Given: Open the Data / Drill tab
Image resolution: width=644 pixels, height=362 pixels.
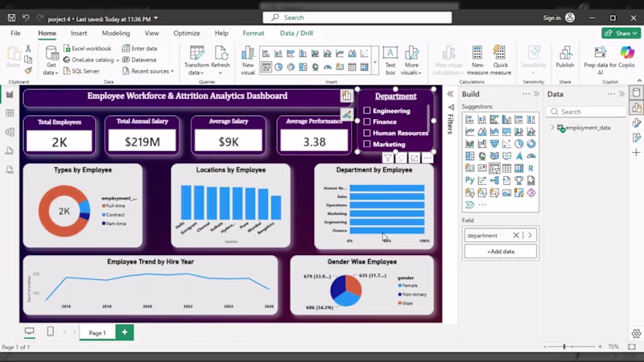Looking at the screenshot, I should (x=296, y=33).
